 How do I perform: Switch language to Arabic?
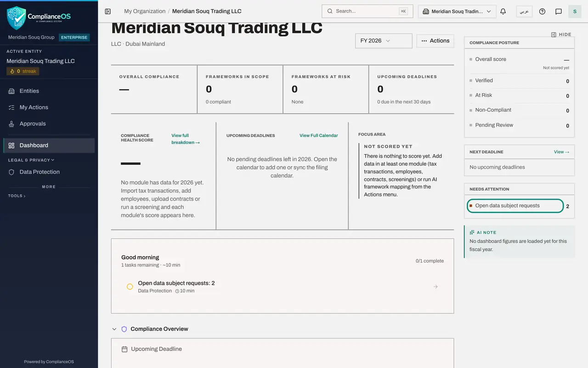(524, 11)
